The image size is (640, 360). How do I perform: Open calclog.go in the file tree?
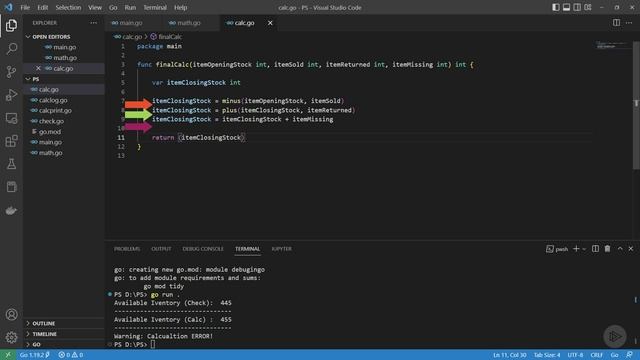click(x=64, y=100)
